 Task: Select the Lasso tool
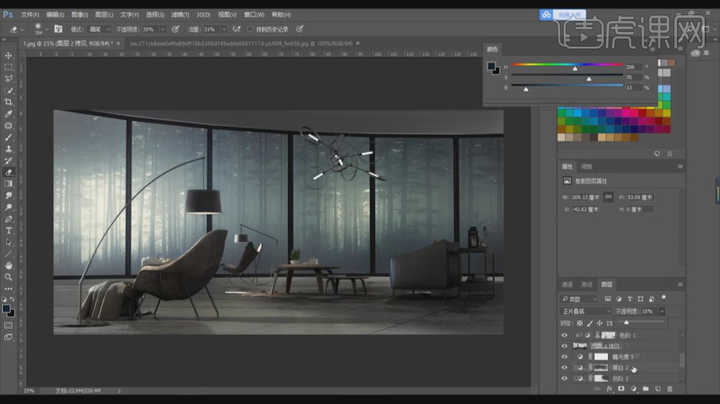point(8,79)
